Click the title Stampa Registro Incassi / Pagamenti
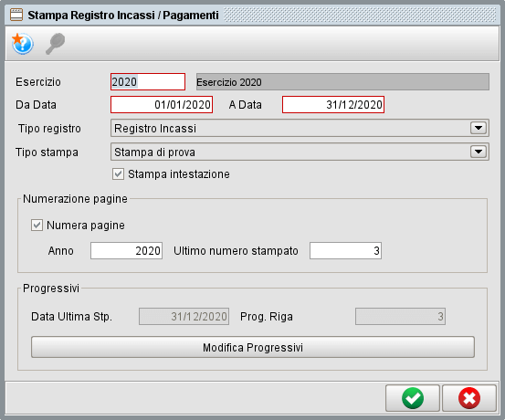This screenshot has width=505, height=420. 123,16
